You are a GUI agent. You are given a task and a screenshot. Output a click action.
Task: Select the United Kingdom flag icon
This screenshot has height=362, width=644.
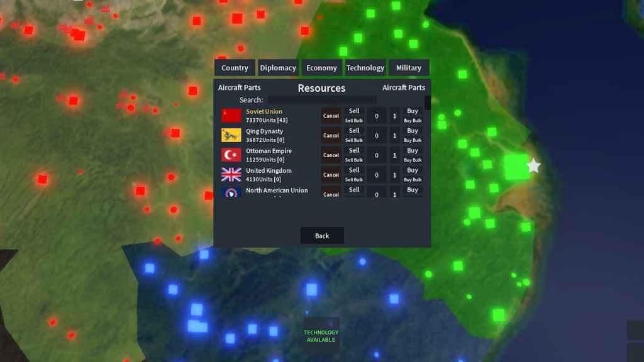coord(231,174)
